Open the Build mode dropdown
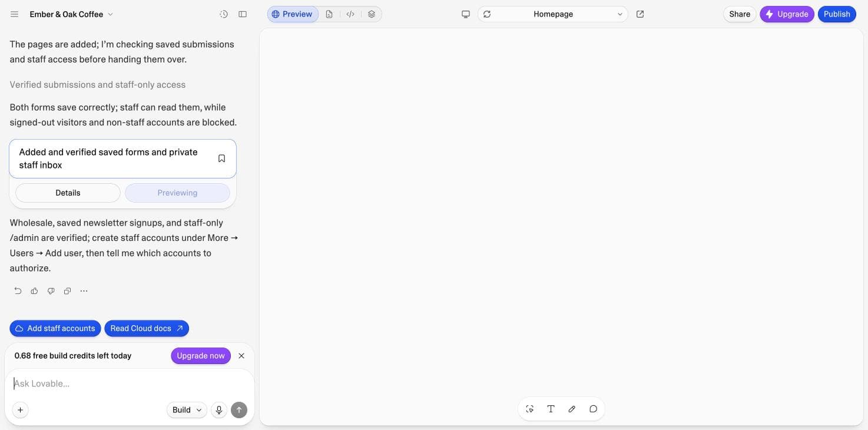Screen dimensions: 868x430 pyautogui.click(x=187, y=410)
